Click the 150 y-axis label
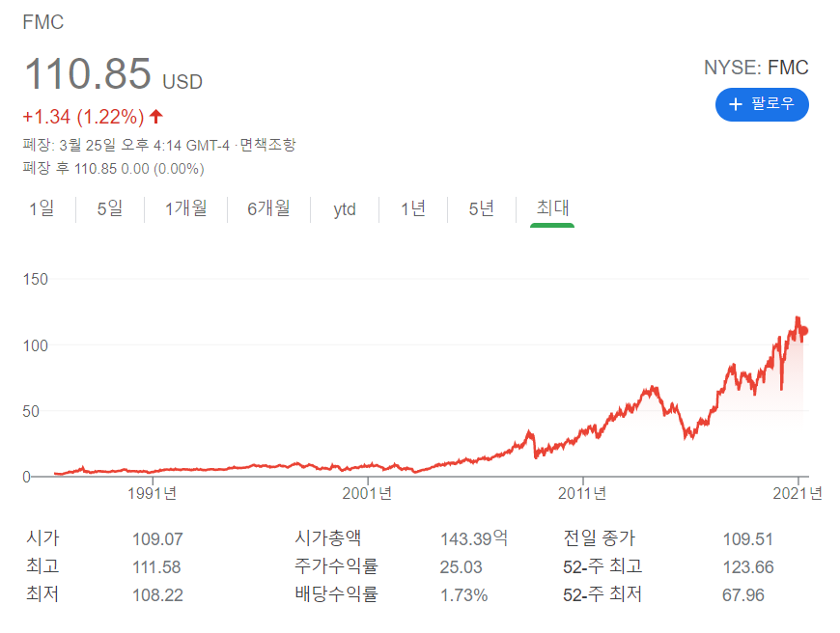Screen dimensions: 840x633 [x=36, y=280]
